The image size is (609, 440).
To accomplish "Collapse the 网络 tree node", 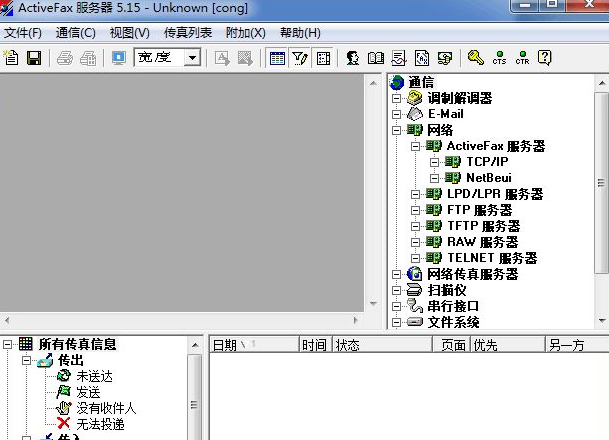I will point(397,130).
